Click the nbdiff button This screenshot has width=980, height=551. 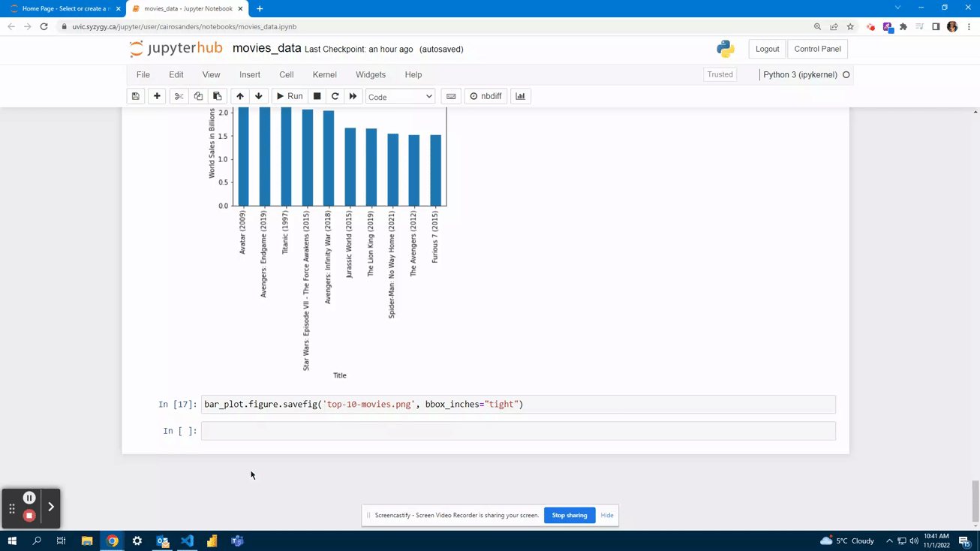[x=485, y=96]
